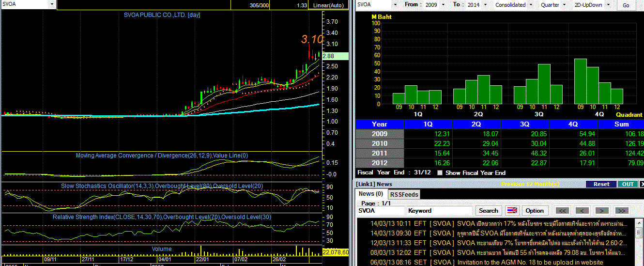Open the To year 2014 dropdown
The image size is (644, 266).
tap(486, 5)
